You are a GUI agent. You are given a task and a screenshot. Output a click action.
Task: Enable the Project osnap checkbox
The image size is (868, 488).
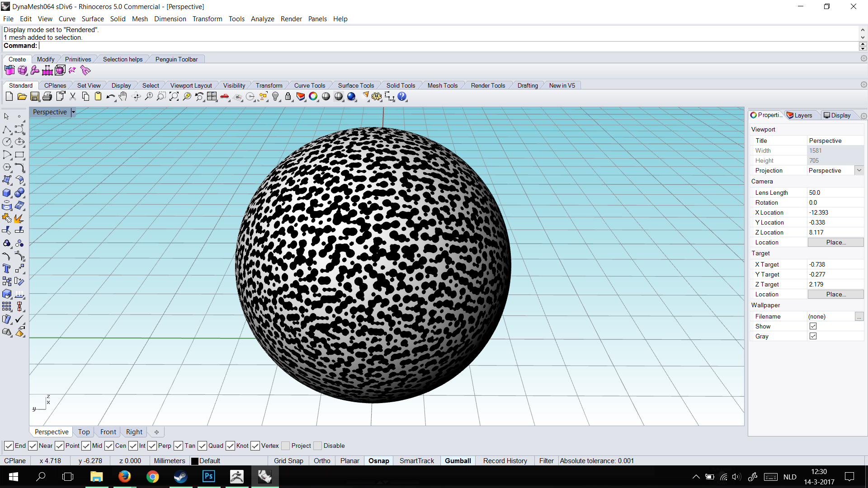point(285,446)
